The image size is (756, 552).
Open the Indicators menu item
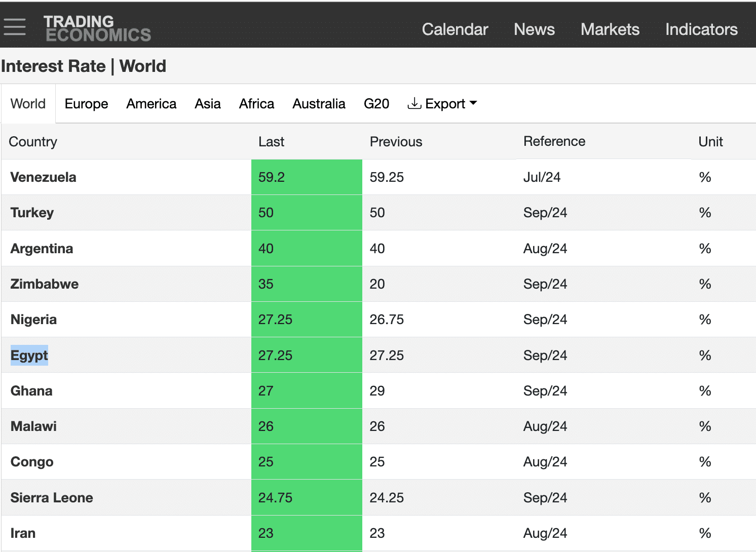point(701,29)
